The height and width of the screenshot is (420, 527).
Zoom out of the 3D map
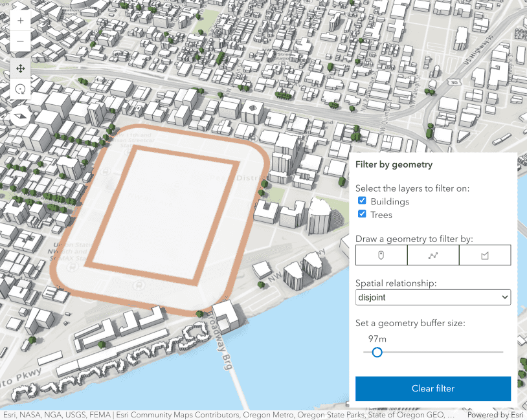pos(21,41)
